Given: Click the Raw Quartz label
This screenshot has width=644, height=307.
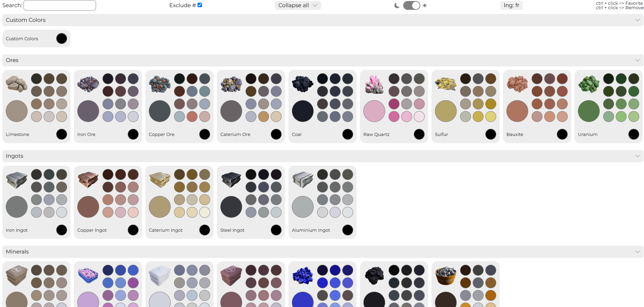Looking at the screenshot, I should pos(376,135).
